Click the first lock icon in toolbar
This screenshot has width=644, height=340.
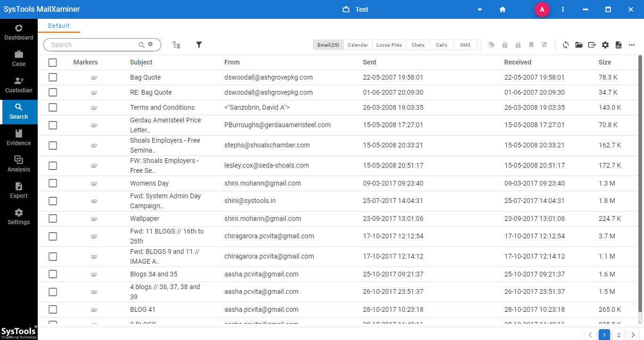[505, 45]
